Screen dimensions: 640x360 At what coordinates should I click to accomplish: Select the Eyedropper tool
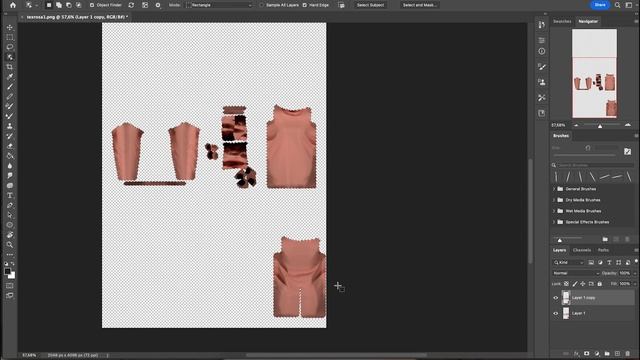10,76
